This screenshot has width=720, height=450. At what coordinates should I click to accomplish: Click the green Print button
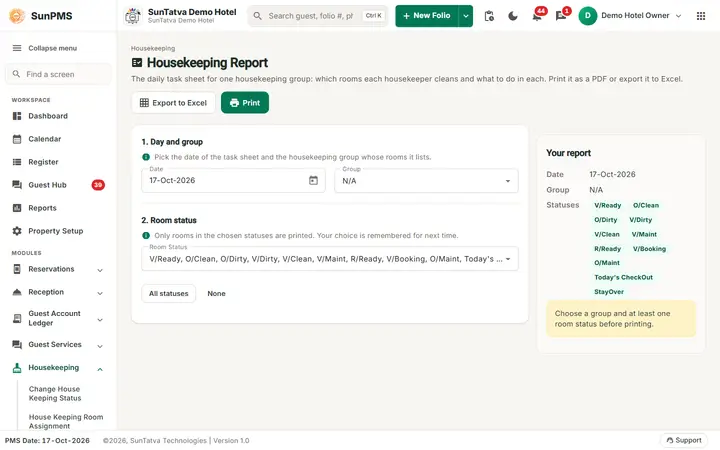[245, 103]
